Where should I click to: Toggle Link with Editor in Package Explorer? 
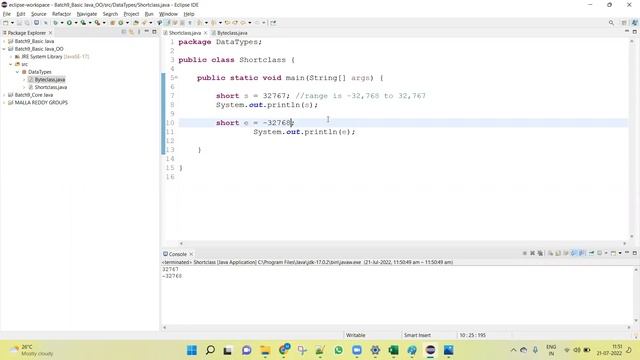click(131, 32)
